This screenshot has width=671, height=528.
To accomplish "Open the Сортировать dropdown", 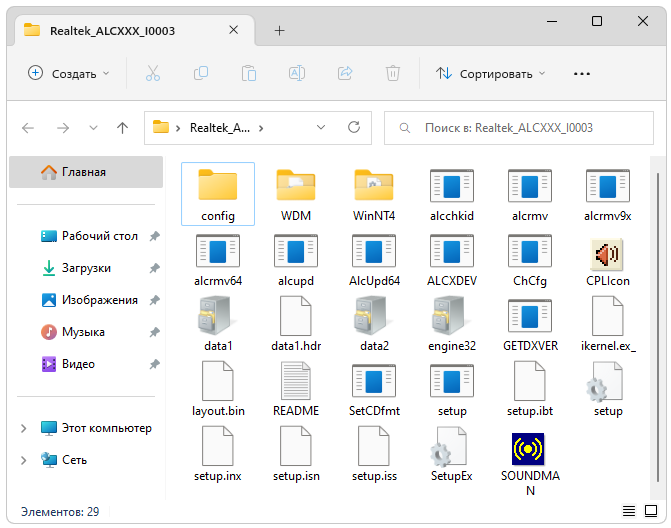I will (490, 74).
